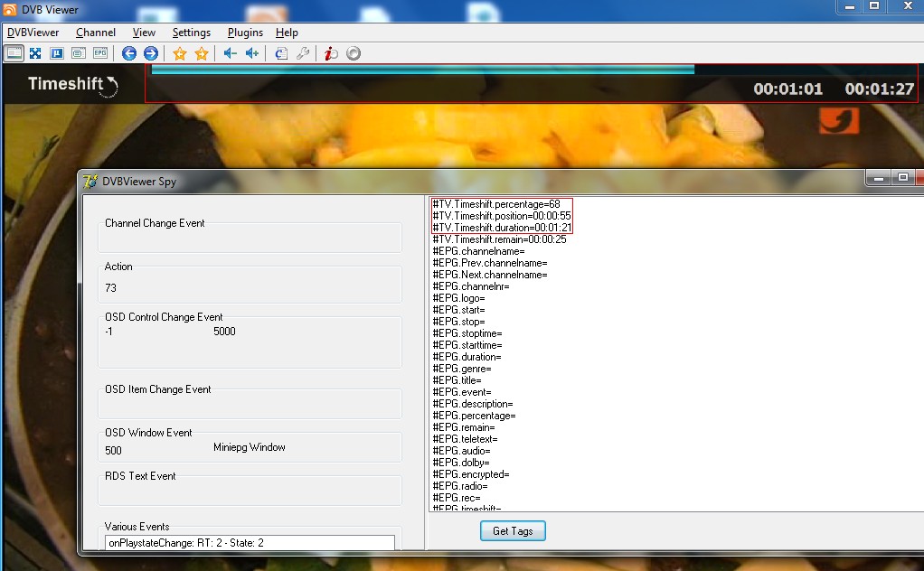
Task: Click the RDS Text Event group label
Action: [140, 476]
